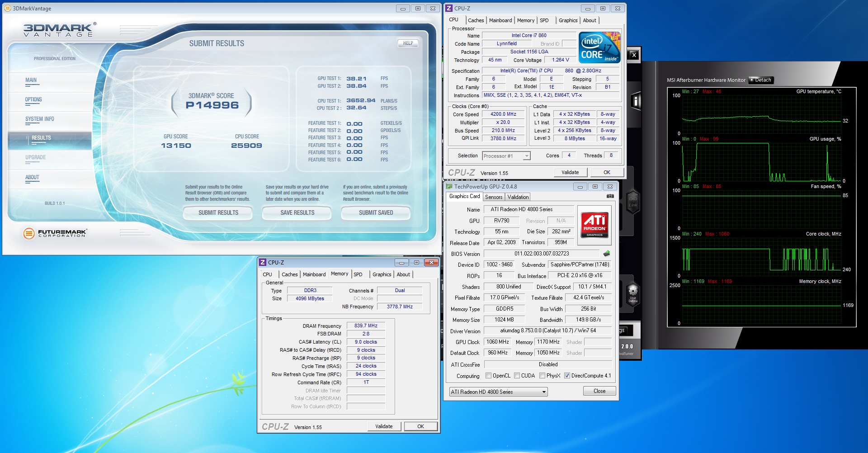868x453 pixels.
Task: Open OPTIONS in the 3DMark Vantage sidebar
Action: (33, 99)
